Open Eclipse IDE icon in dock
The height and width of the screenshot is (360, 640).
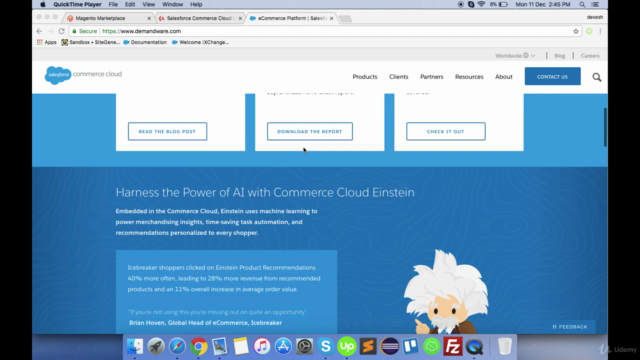click(389, 346)
